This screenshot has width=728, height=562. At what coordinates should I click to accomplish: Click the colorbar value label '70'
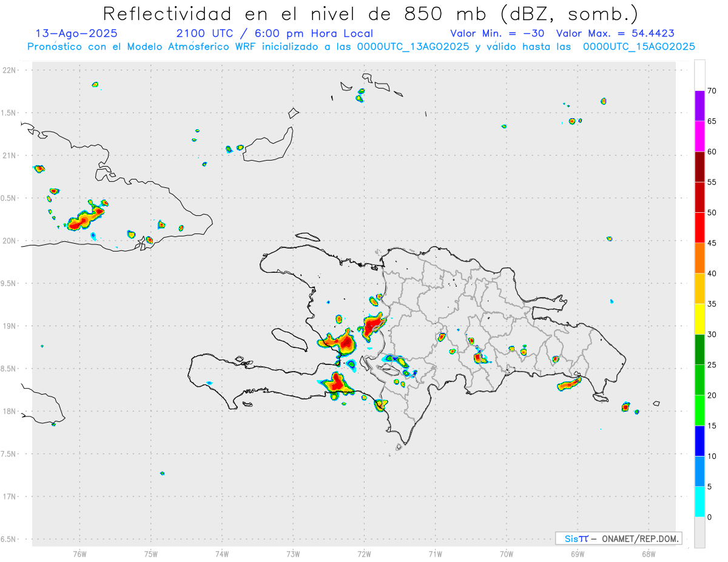point(712,91)
